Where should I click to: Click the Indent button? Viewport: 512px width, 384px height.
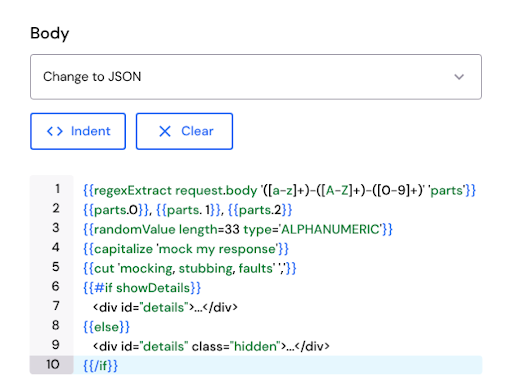(78, 131)
